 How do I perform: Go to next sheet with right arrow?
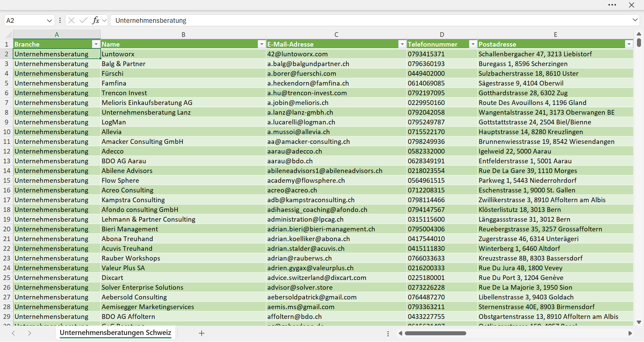(30, 333)
